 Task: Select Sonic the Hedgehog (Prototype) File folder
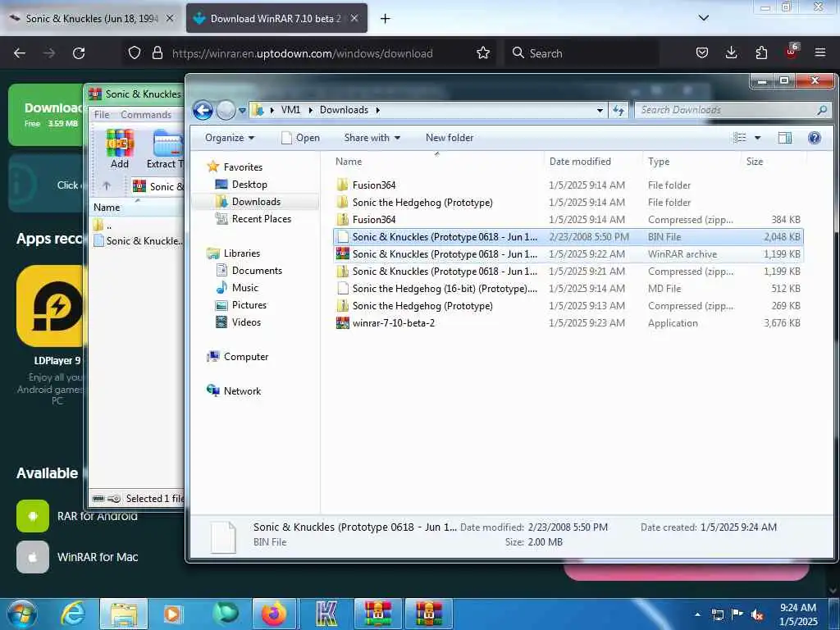tap(568, 203)
